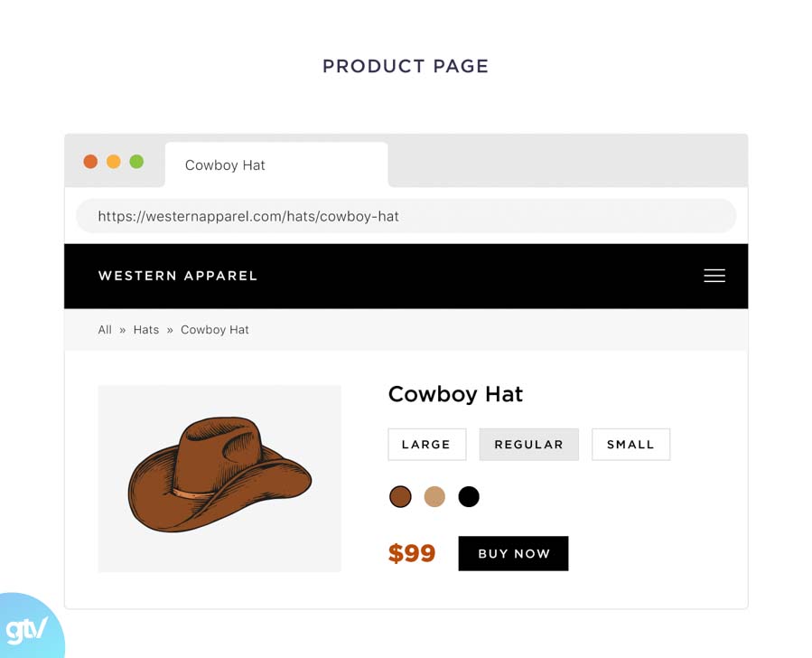Click the WESTERN APPAREL header logo
This screenshot has height=658, width=812.
click(x=177, y=276)
